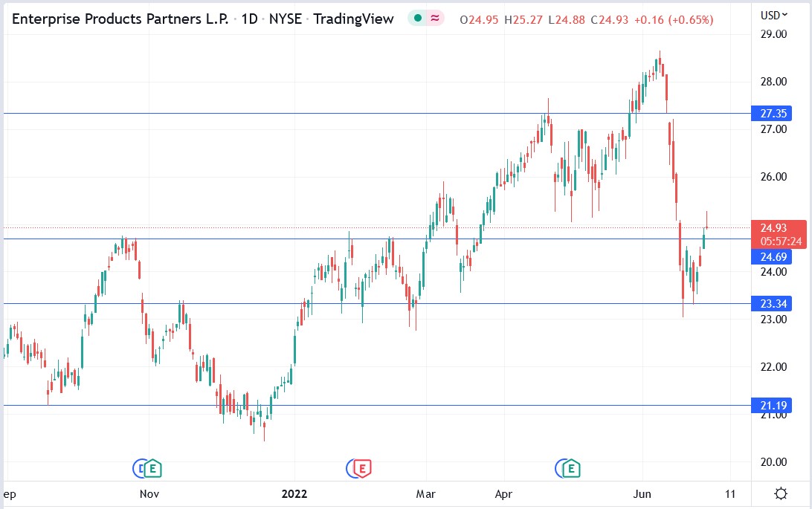Screen dimensions: 812x509
Task: Open November earnings E marker
Action: coord(153,469)
